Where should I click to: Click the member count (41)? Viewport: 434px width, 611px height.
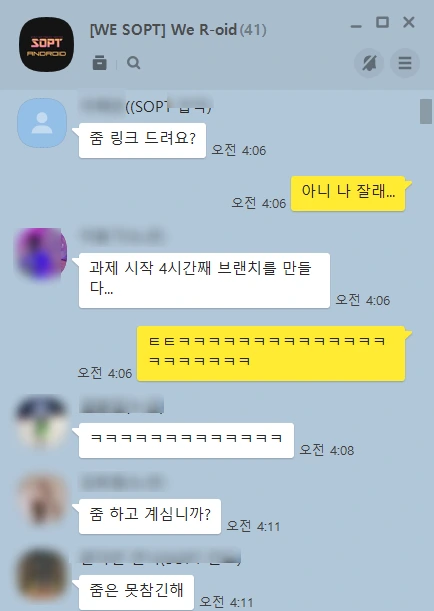tap(253, 30)
